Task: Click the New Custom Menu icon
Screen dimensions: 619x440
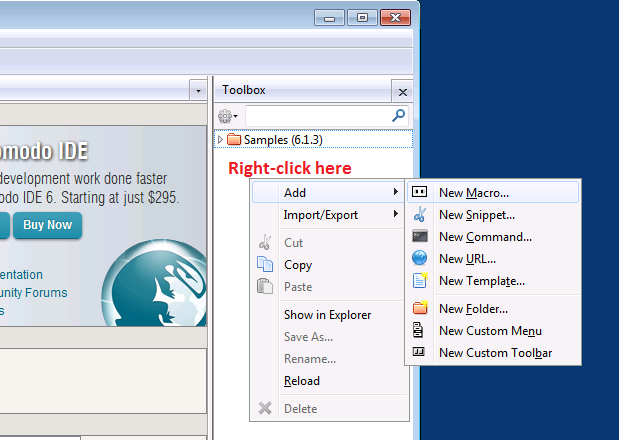Action: point(418,330)
